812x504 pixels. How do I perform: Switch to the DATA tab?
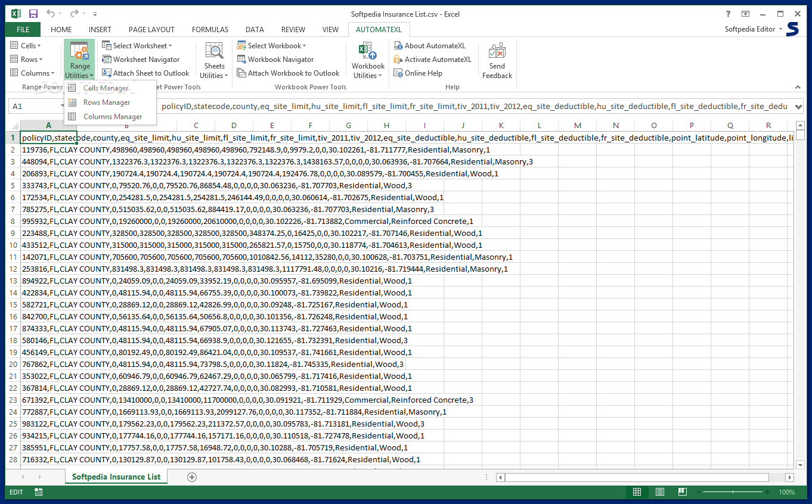coord(255,29)
